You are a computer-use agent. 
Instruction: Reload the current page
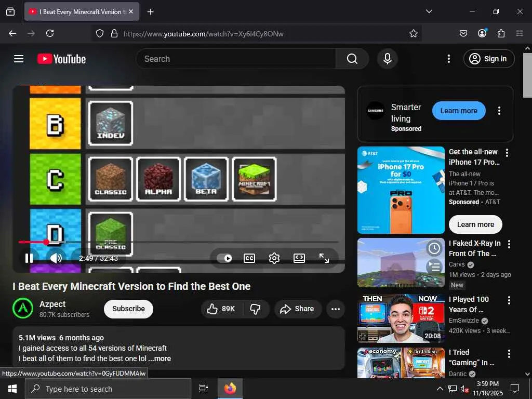(50, 33)
